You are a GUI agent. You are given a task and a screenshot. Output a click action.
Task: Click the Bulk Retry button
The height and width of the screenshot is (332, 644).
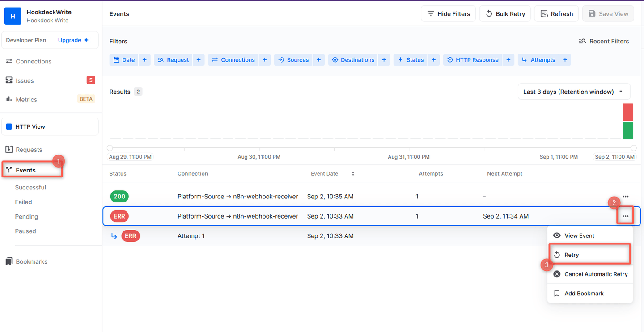coord(505,13)
